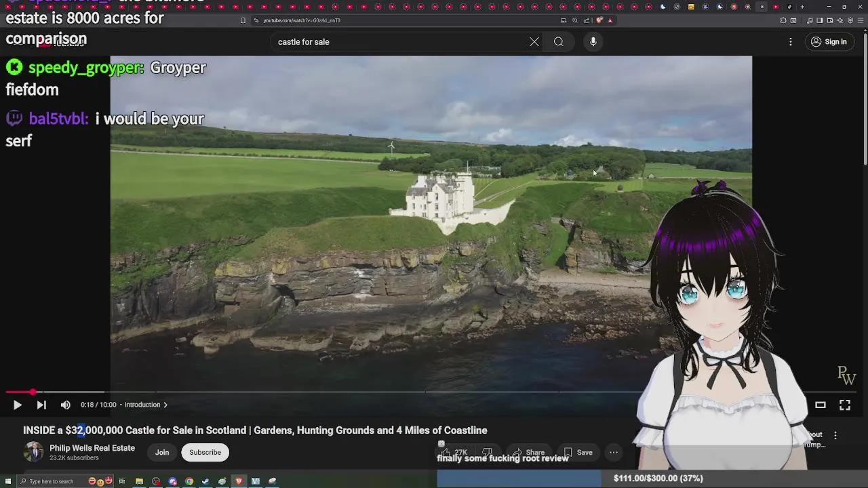Open the media control music note icon

coord(810,20)
